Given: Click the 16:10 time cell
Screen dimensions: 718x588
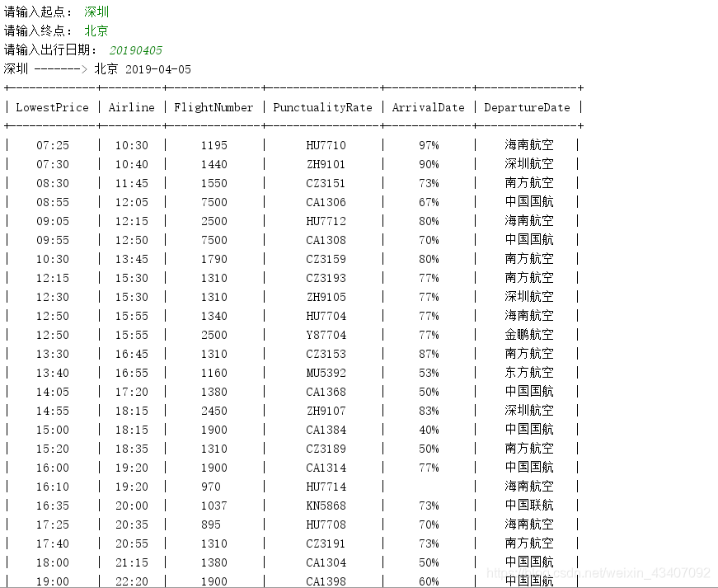Looking at the screenshot, I should [x=53, y=487].
